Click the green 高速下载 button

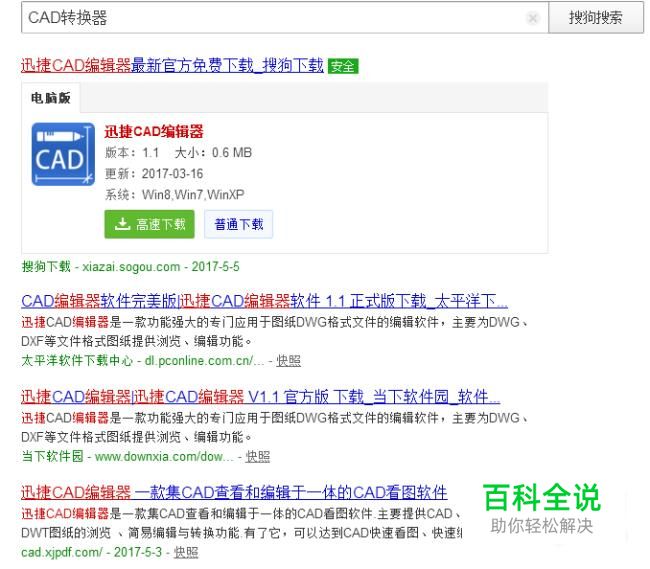tap(149, 224)
